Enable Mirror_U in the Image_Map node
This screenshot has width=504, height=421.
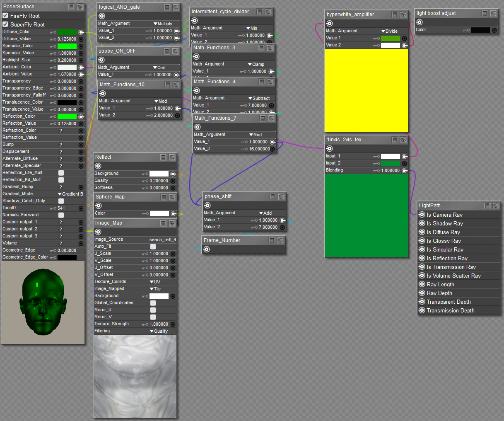point(153,310)
